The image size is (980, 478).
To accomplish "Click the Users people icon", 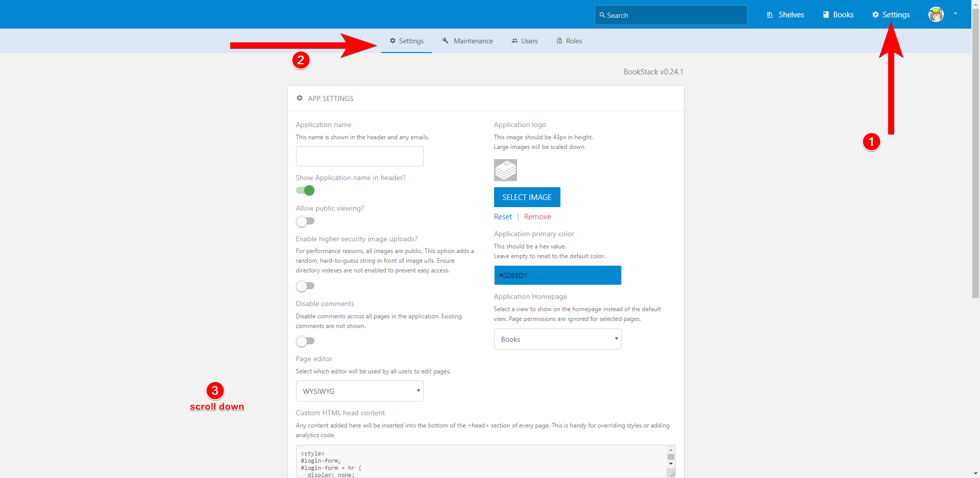I will pos(514,40).
